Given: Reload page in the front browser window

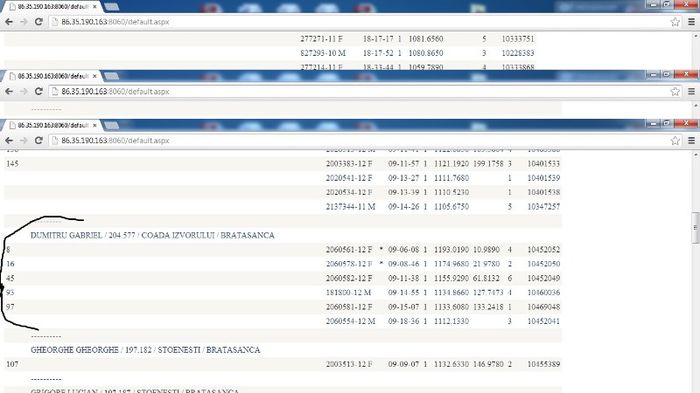Looking at the screenshot, I should point(39,141).
